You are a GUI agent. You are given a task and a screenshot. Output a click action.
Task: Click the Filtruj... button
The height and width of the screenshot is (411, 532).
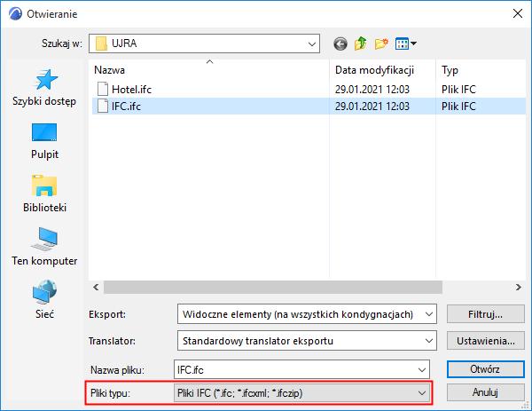[x=486, y=314]
